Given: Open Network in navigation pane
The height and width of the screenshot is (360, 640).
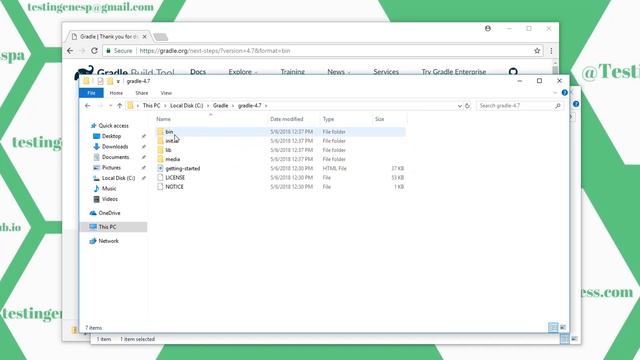Looking at the screenshot, I should 108,241.
